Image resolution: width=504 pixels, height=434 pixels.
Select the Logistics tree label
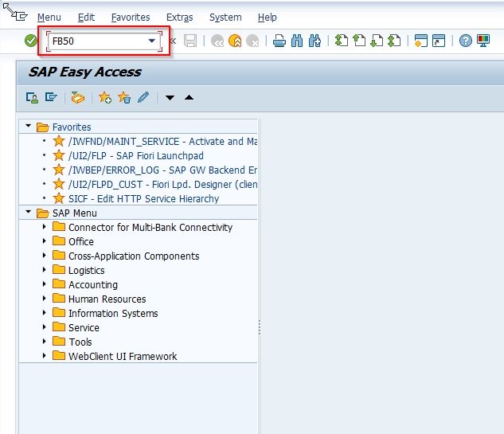pyautogui.click(x=87, y=271)
